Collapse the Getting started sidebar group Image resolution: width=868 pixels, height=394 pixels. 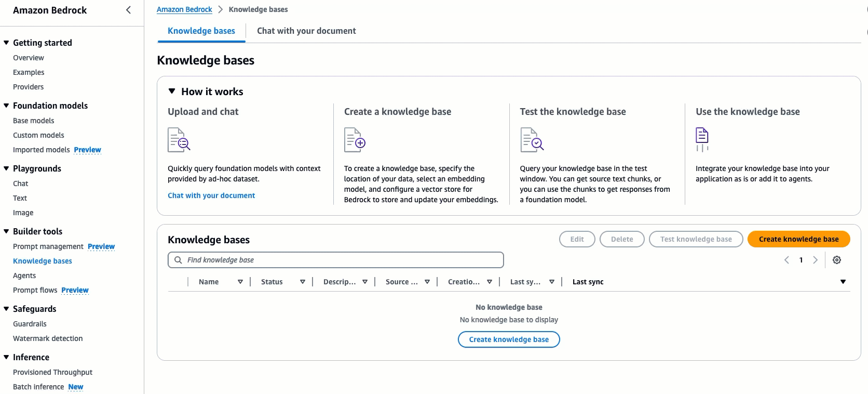click(6, 43)
